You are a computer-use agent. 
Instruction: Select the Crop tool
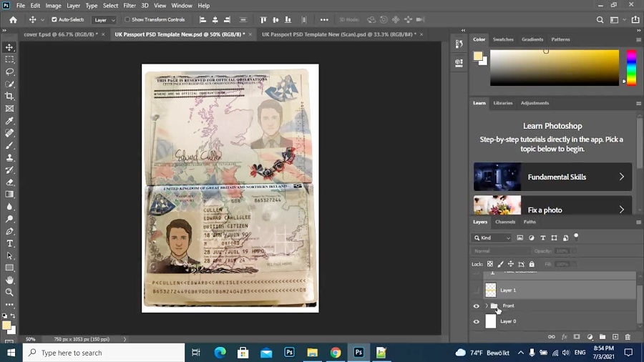click(10, 96)
